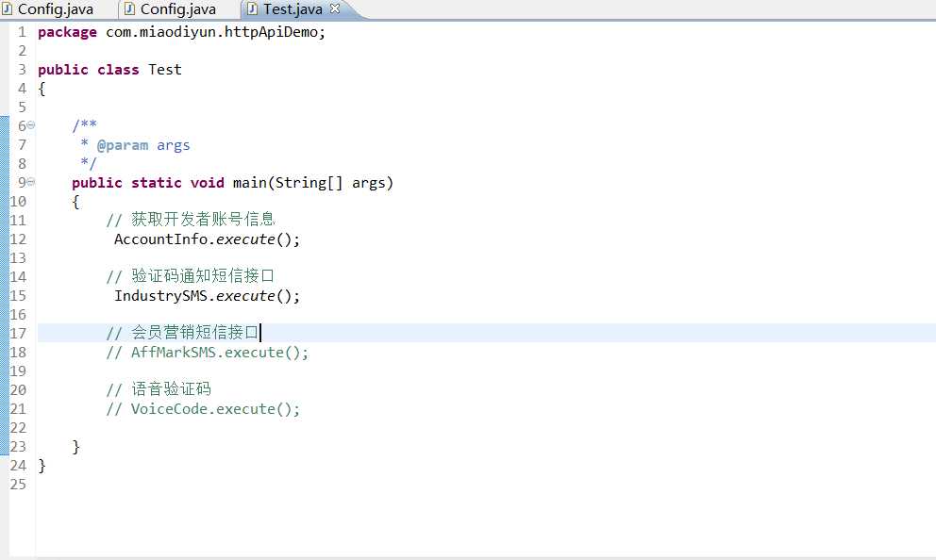The height and width of the screenshot is (560, 936).
Task: Close the Test.java tab with its X
Action: pos(335,8)
